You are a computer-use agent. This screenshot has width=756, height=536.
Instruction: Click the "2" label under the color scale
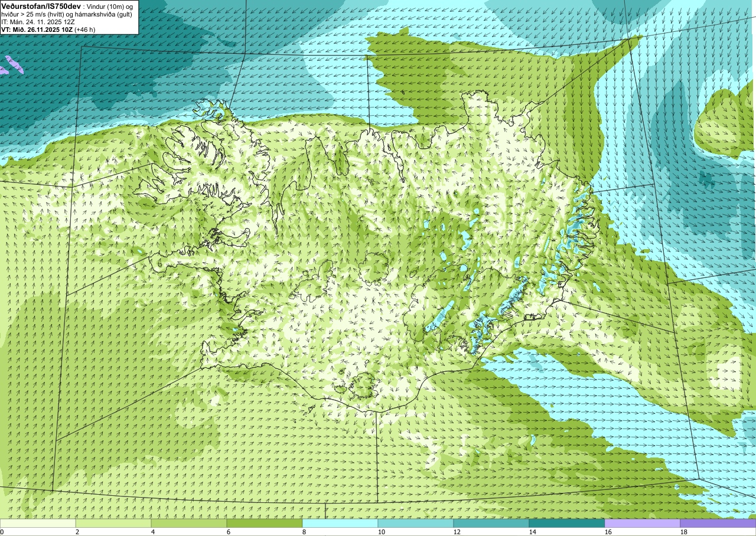77,532
